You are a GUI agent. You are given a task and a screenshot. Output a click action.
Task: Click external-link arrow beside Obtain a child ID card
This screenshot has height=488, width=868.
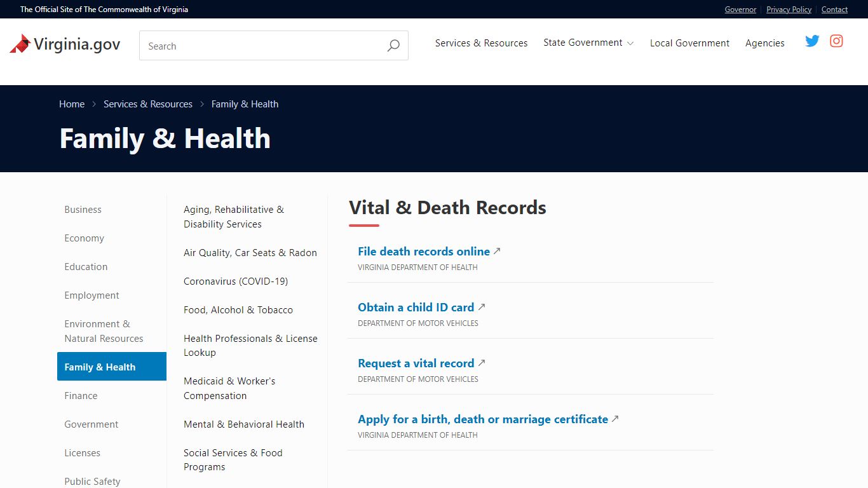coord(482,307)
